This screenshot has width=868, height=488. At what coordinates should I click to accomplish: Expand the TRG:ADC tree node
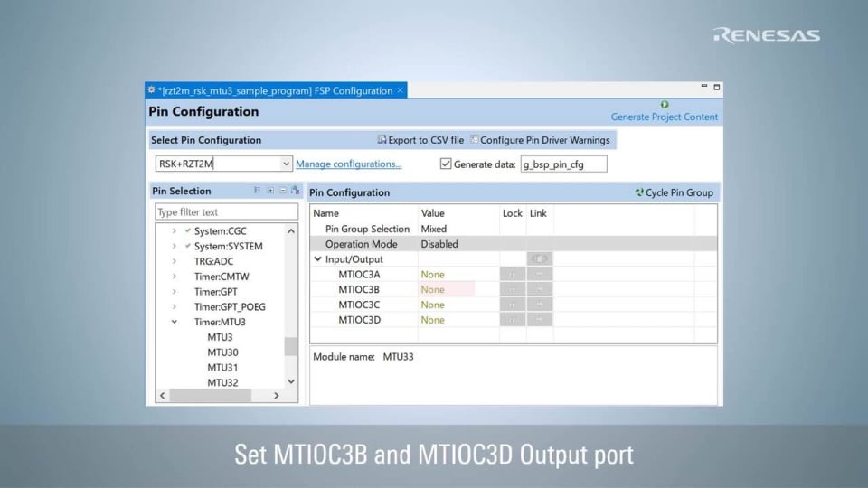point(175,261)
